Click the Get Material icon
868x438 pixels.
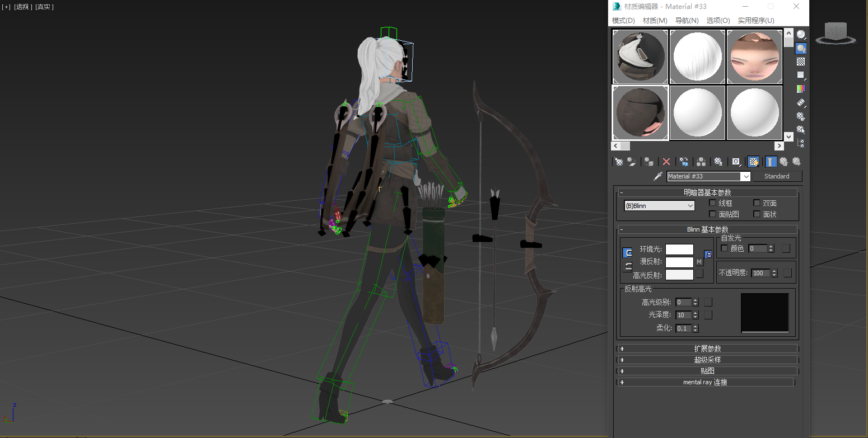619,162
